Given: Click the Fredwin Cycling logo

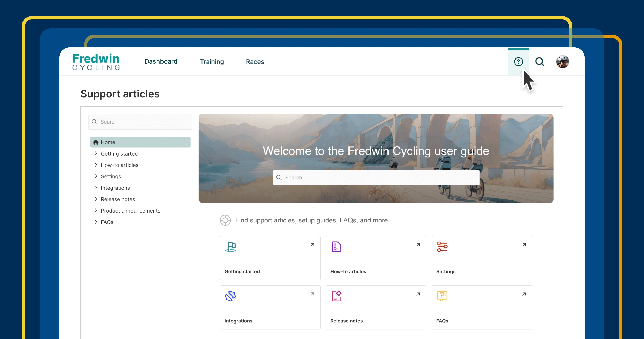Looking at the screenshot, I should coord(96,62).
